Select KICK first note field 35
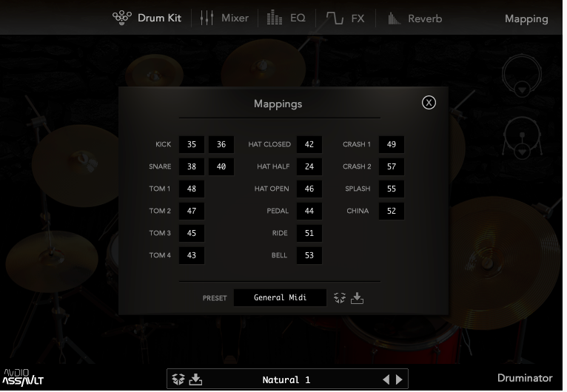This screenshot has height=392, width=567. pyautogui.click(x=192, y=144)
